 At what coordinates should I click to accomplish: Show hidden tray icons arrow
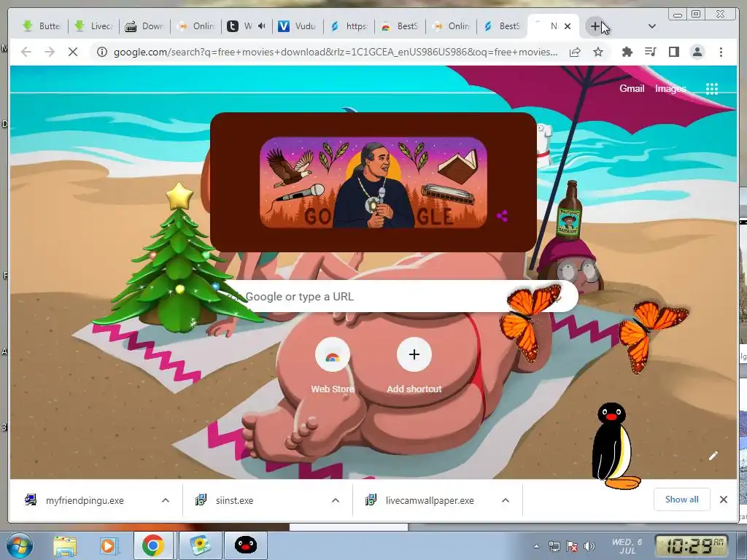(x=536, y=546)
